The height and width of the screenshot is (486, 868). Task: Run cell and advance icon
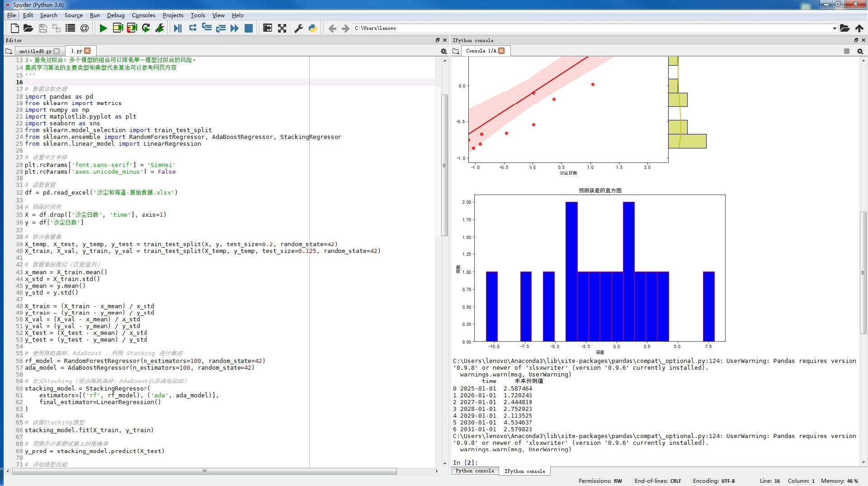[132, 28]
